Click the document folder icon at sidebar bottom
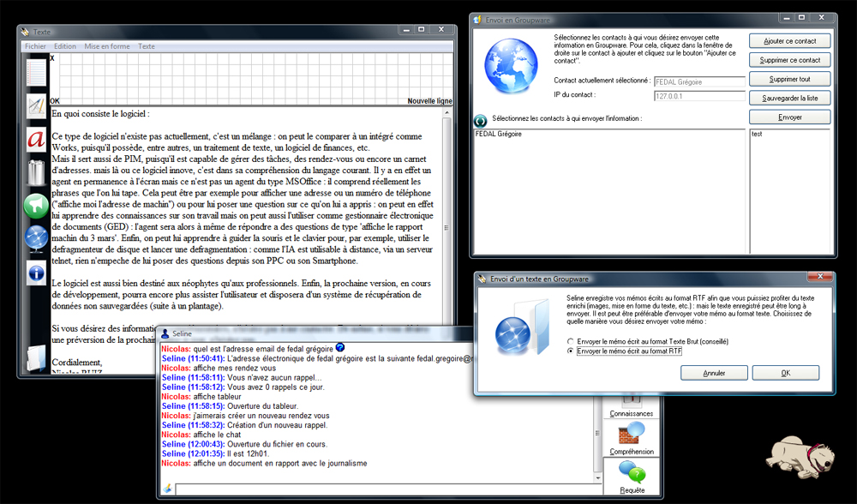The height and width of the screenshot is (504, 857). (x=37, y=358)
